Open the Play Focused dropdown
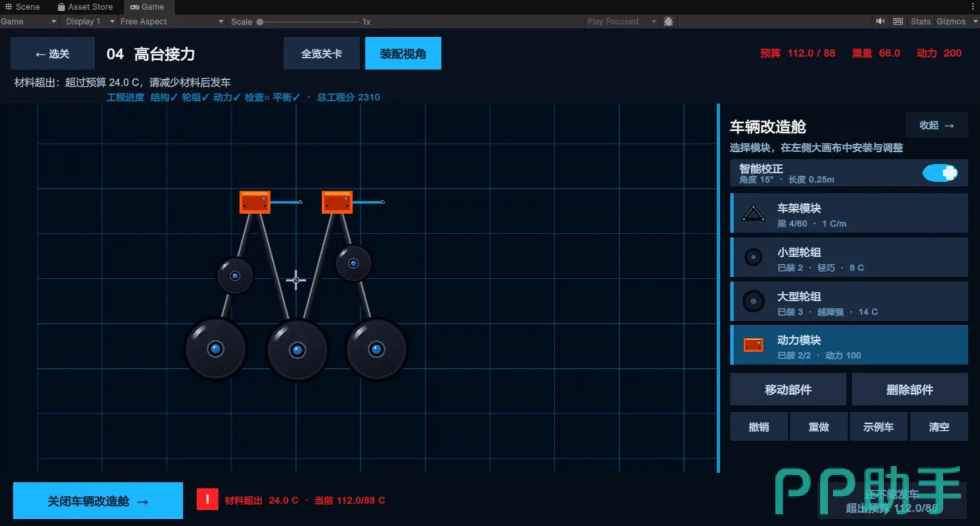The image size is (980, 526). 622,21
